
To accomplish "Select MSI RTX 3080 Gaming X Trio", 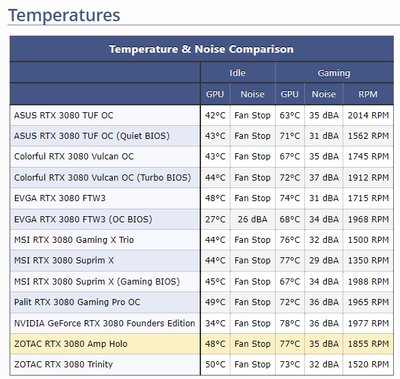I will [x=74, y=240].
